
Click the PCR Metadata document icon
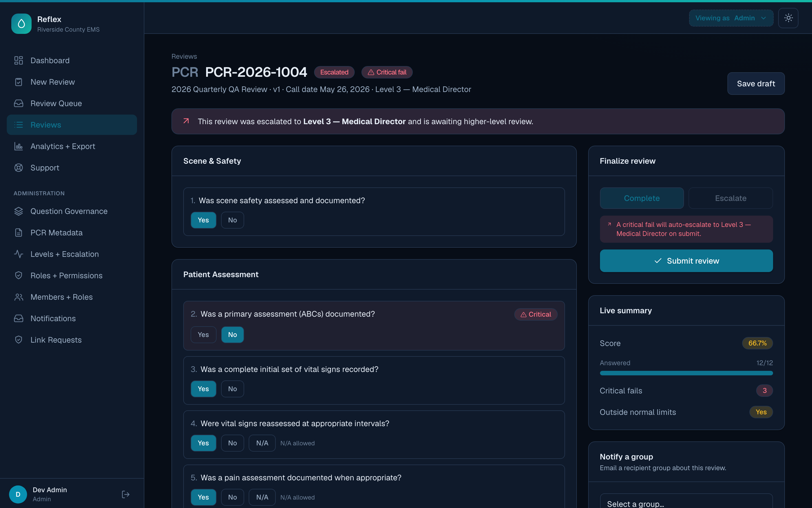(18, 233)
